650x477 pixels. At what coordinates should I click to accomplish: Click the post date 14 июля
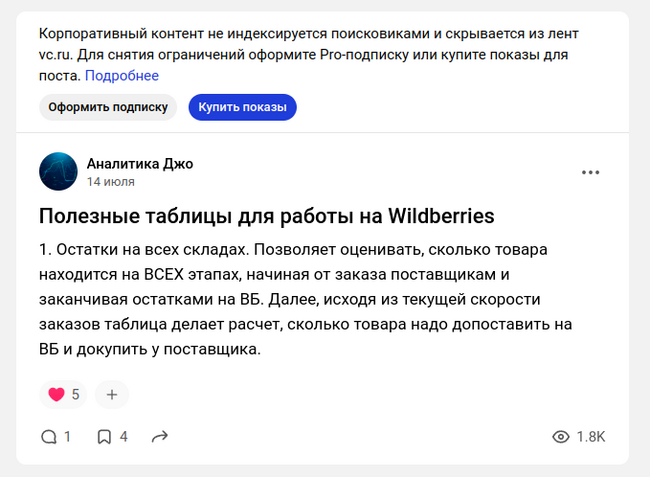(x=111, y=182)
